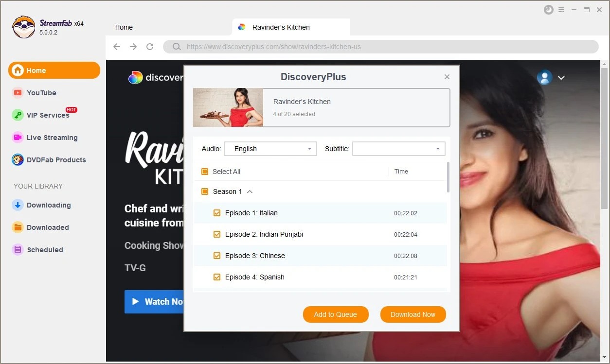Open the Audio language dropdown
The height and width of the screenshot is (364, 610).
tap(270, 149)
